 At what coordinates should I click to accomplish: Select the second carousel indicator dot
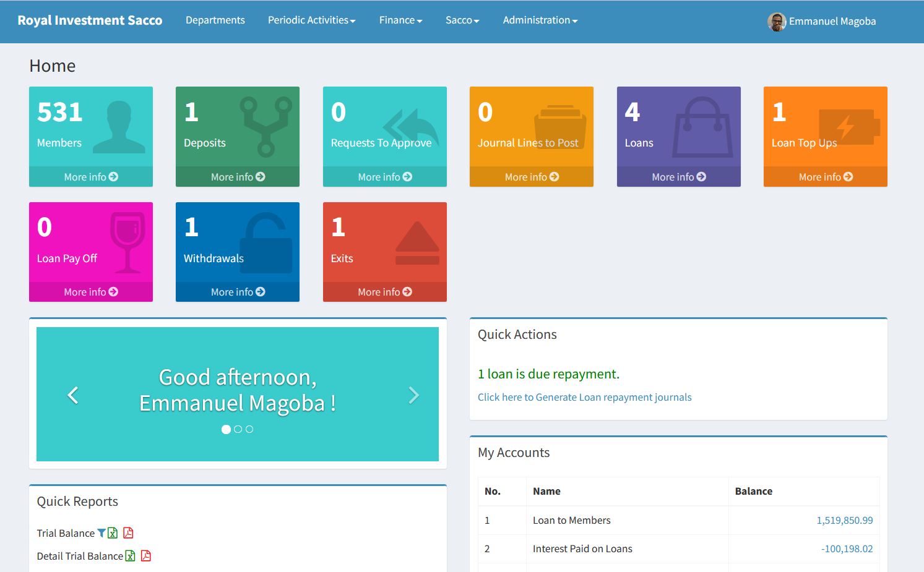(x=238, y=429)
